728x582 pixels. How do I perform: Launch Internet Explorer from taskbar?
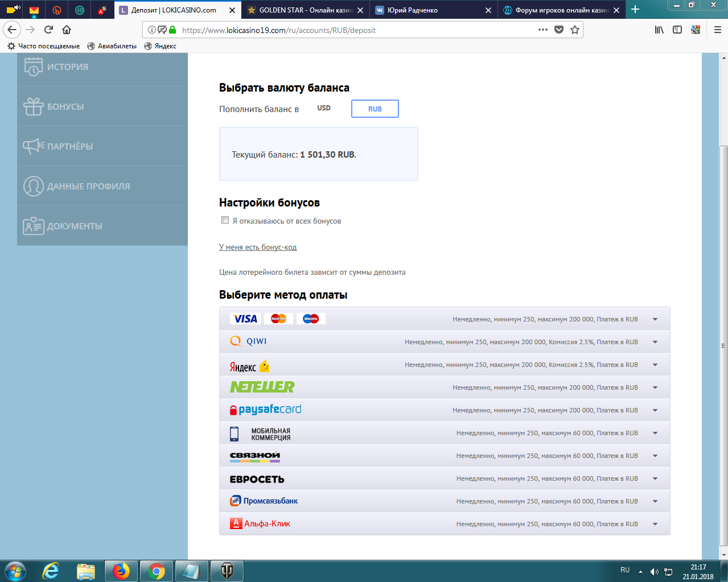[51, 571]
